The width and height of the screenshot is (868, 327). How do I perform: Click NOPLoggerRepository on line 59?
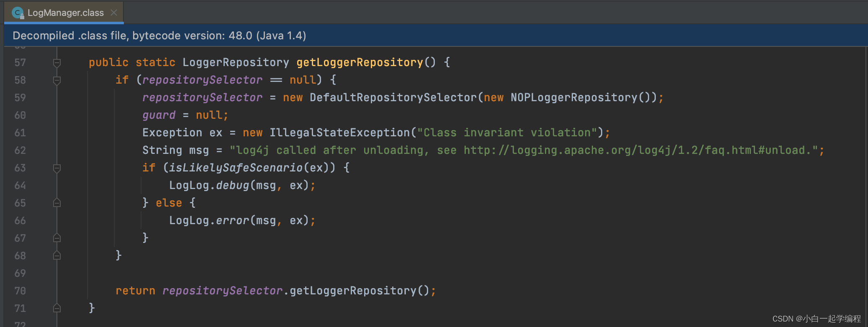pyautogui.click(x=574, y=97)
